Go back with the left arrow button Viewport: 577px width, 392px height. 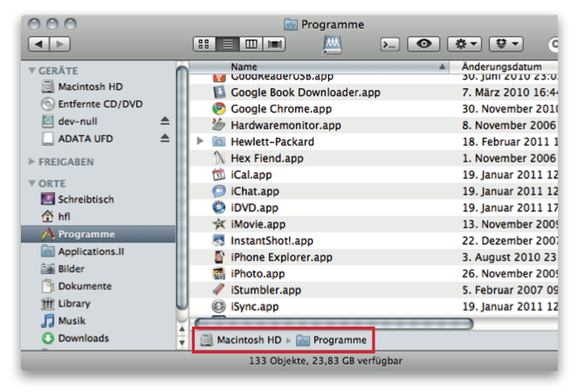[x=38, y=45]
